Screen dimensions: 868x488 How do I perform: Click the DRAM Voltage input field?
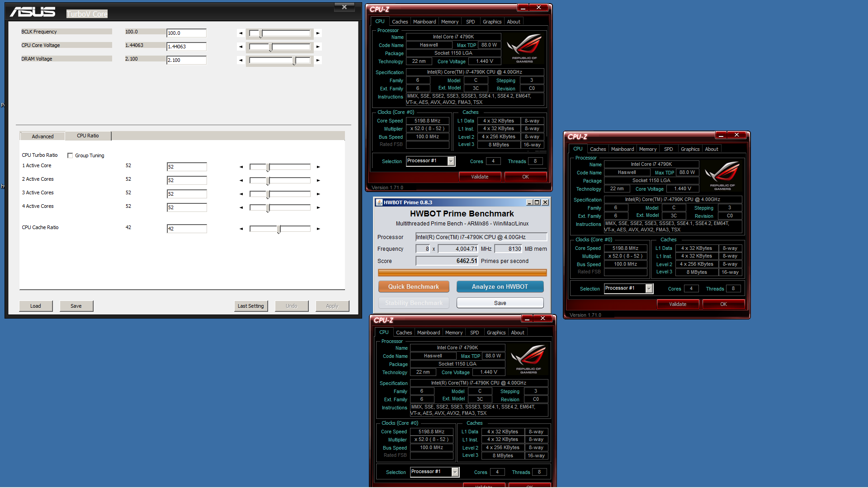187,60
